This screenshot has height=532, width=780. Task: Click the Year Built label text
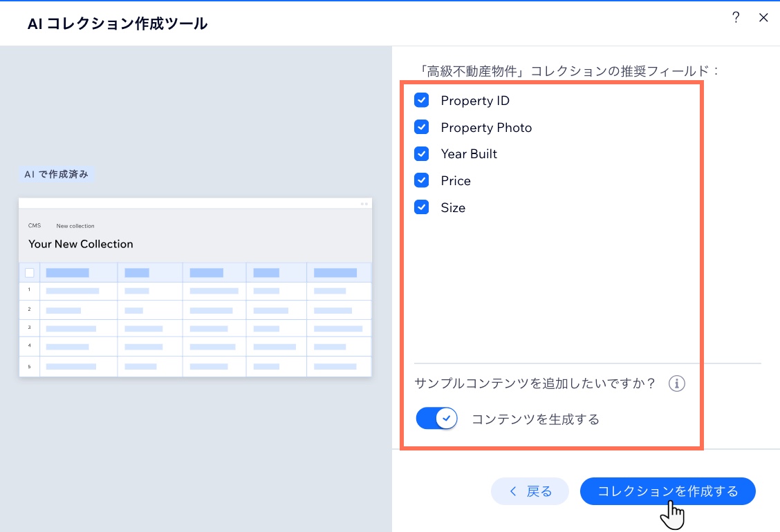point(469,154)
